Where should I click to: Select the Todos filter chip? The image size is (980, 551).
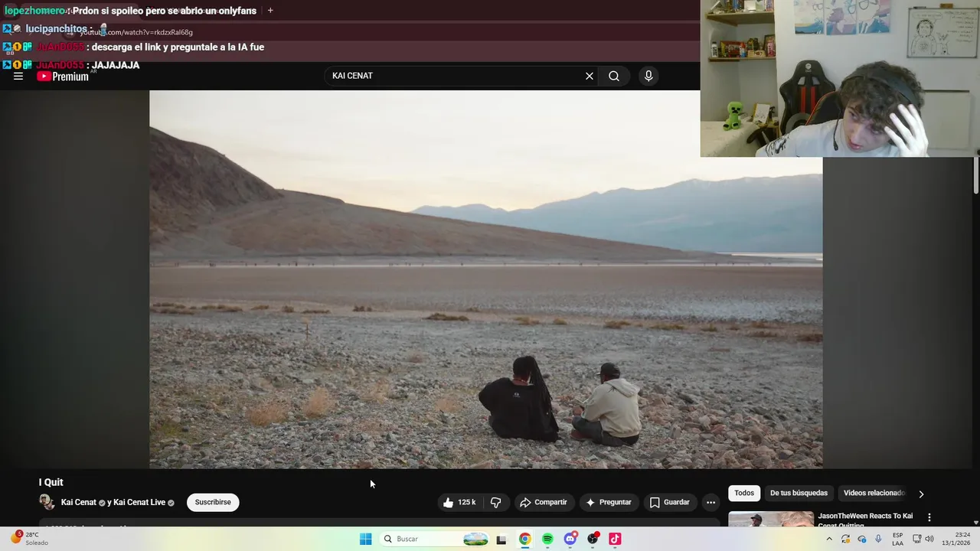coord(744,493)
